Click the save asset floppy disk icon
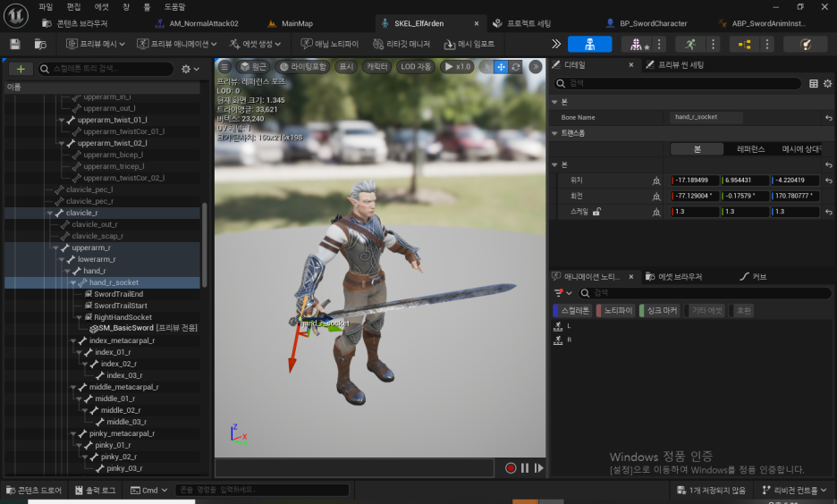837x504 pixels. point(15,45)
